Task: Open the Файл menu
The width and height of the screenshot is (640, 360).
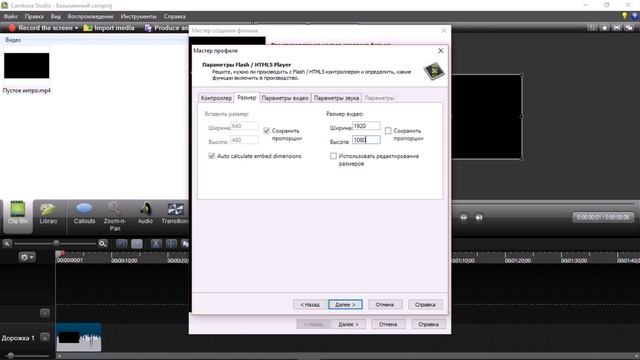Action: [x=11, y=16]
